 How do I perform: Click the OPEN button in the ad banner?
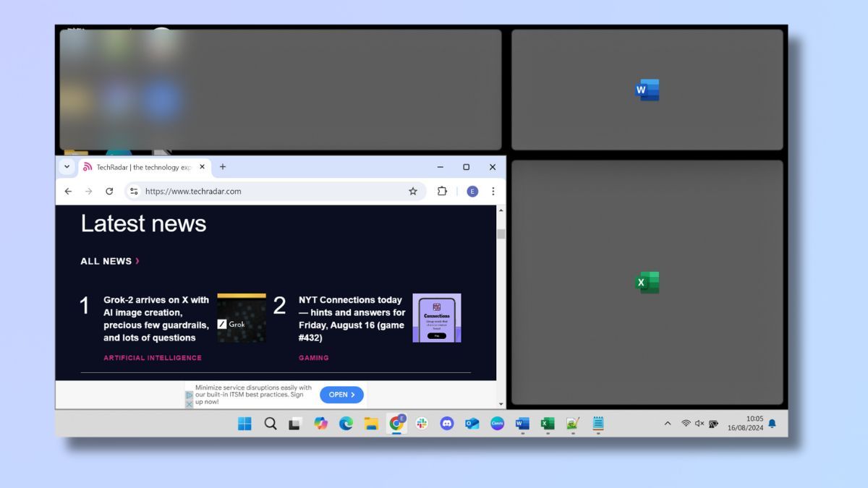coord(341,395)
